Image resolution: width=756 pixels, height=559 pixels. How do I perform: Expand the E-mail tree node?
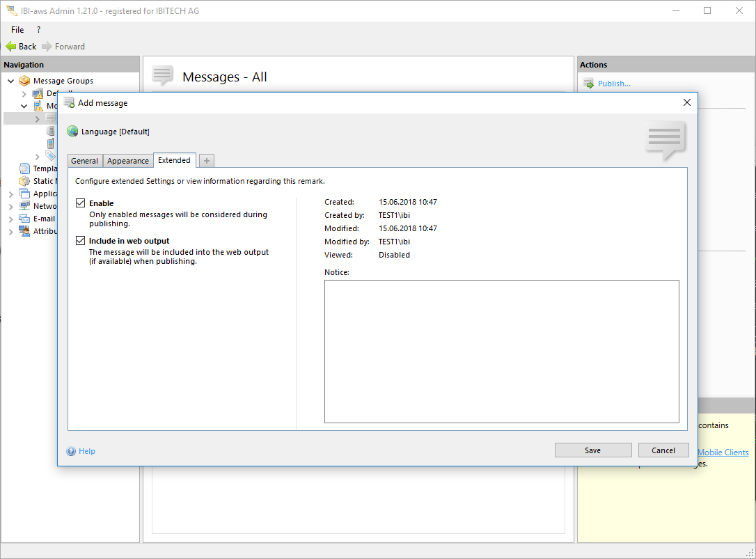[x=11, y=219]
